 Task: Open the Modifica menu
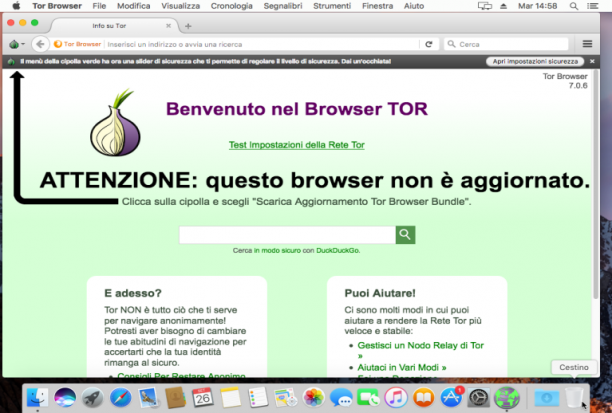point(133,6)
